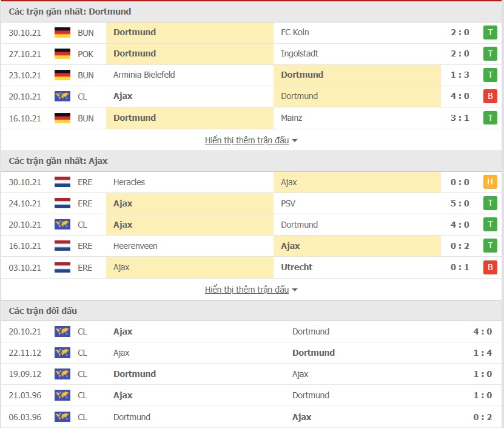504x428 pixels.
Task: Click 5 : 0 score of Ajax vs PSV
Action: [460, 203]
